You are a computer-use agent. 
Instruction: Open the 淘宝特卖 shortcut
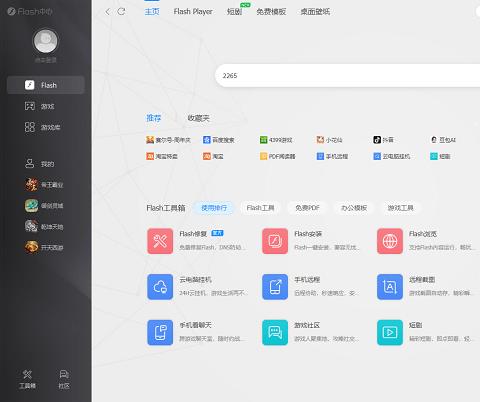click(x=162, y=156)
